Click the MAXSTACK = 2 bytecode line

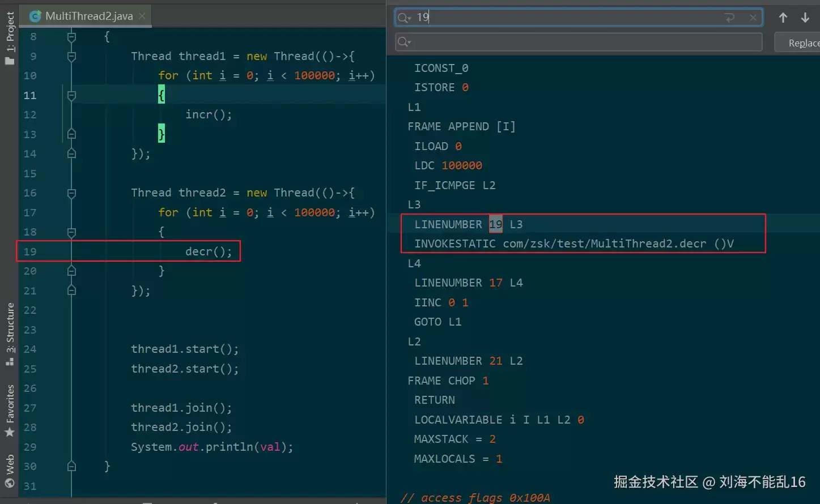point(454,439)
